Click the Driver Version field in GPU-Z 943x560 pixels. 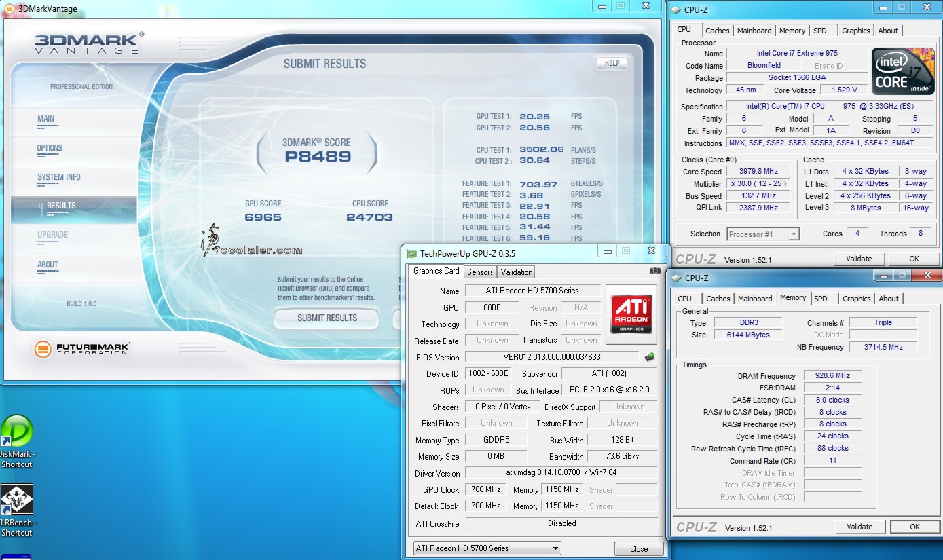click(x=561, y=472)
